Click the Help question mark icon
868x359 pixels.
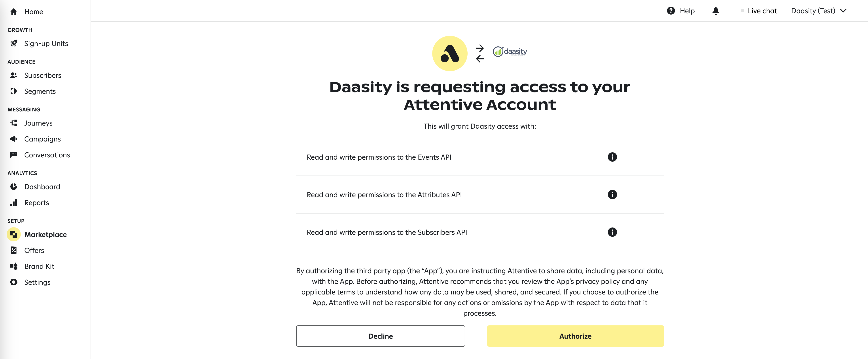point(671,11)
